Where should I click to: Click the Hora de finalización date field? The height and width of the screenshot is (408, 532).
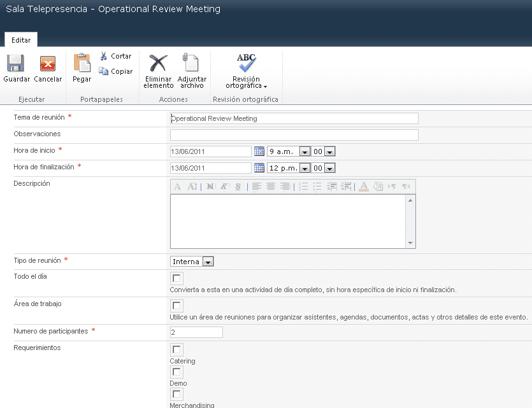pos(211,168)
